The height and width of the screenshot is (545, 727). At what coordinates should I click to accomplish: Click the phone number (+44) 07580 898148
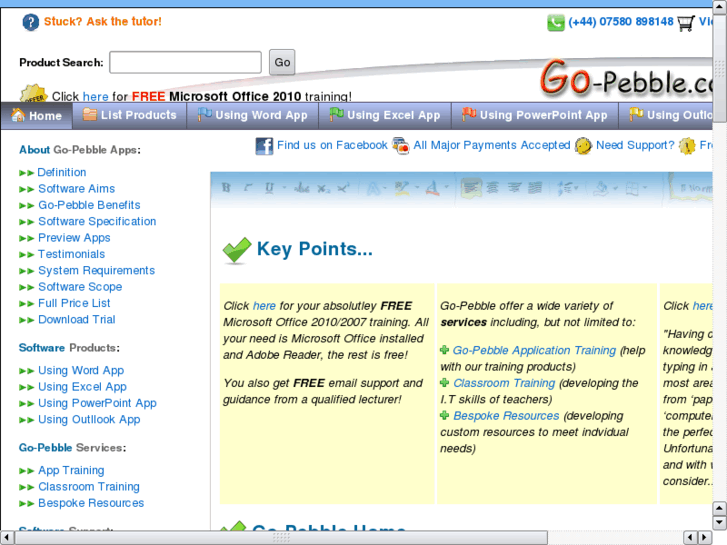click(620, 22)
